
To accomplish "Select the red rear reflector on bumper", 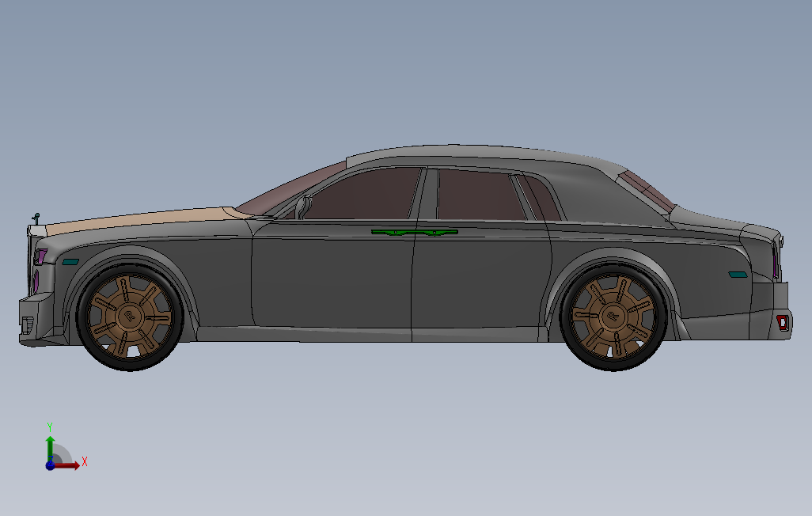I will click(x=783, y=323).
